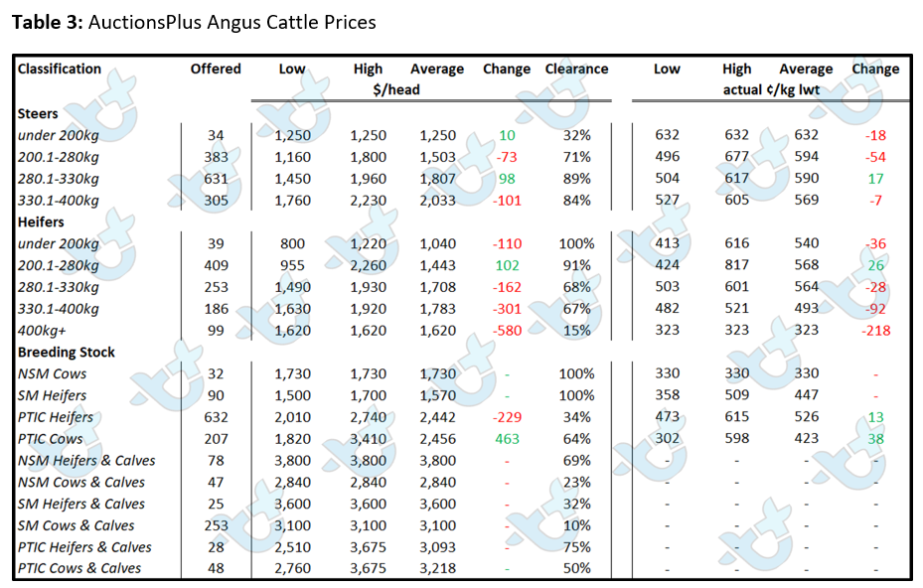Select the Breeding Stock section heading

click(x=66, y=352)
